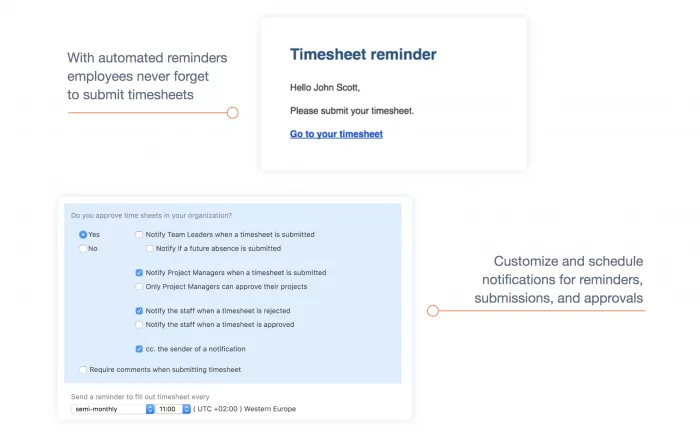Open the semi-monthly reminder frequency dropdown
Viewport: 700px width, 432px height.
pyautogui.click(x=112, y=409)
